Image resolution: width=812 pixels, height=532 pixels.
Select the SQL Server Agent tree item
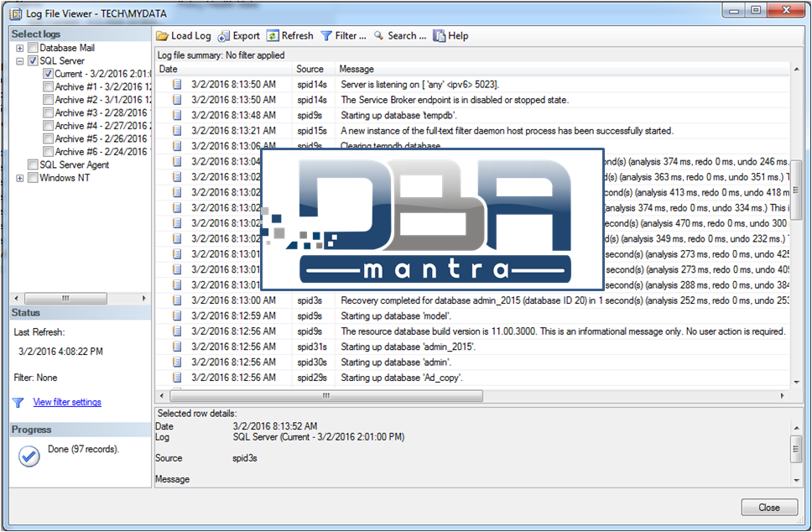[74, 164]
